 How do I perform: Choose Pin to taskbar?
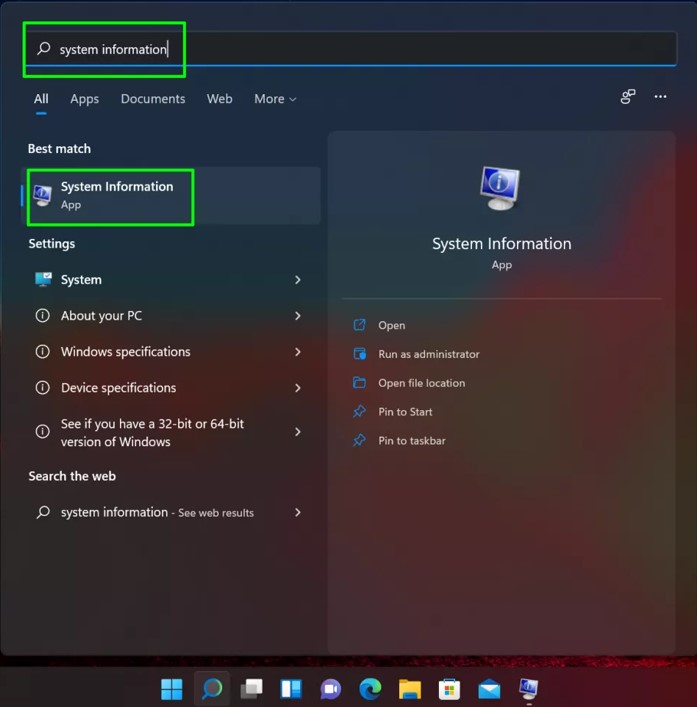pyautogui.click(x=412, y=441)
